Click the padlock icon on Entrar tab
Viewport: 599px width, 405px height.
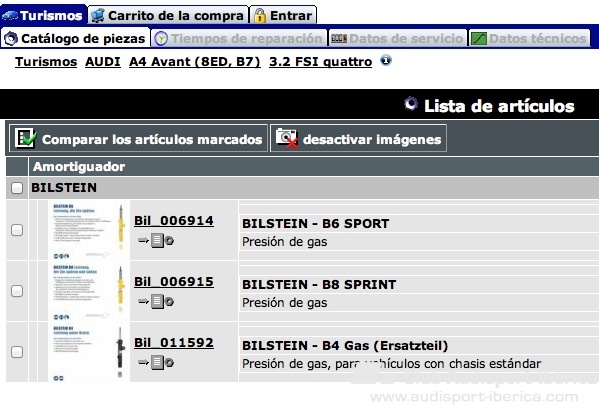tap(259, 15)
